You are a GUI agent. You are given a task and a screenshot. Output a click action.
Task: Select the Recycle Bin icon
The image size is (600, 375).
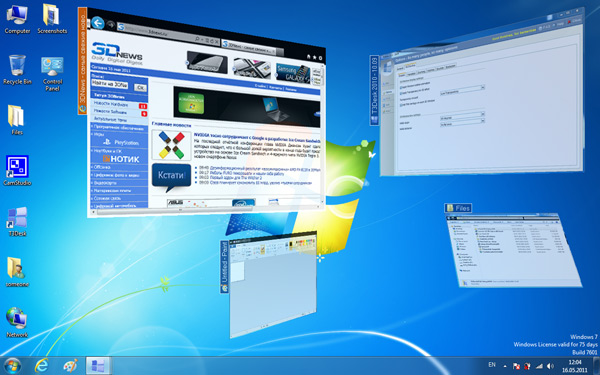(x=17, y=70)
